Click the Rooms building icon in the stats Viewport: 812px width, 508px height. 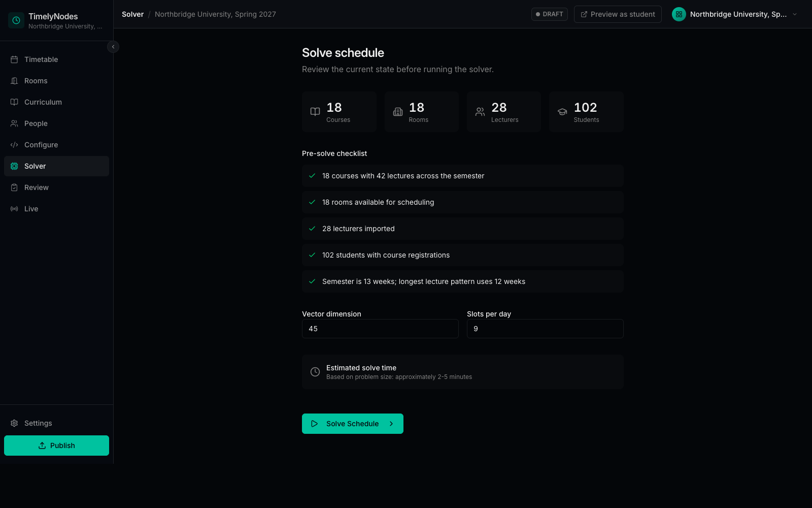pos(398,112)
